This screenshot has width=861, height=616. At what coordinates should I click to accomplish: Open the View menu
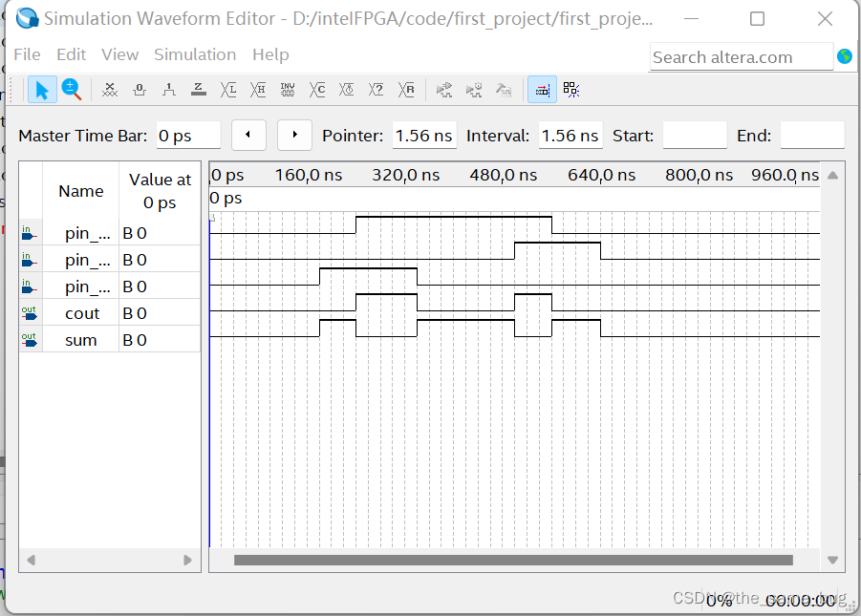point(119,54)
